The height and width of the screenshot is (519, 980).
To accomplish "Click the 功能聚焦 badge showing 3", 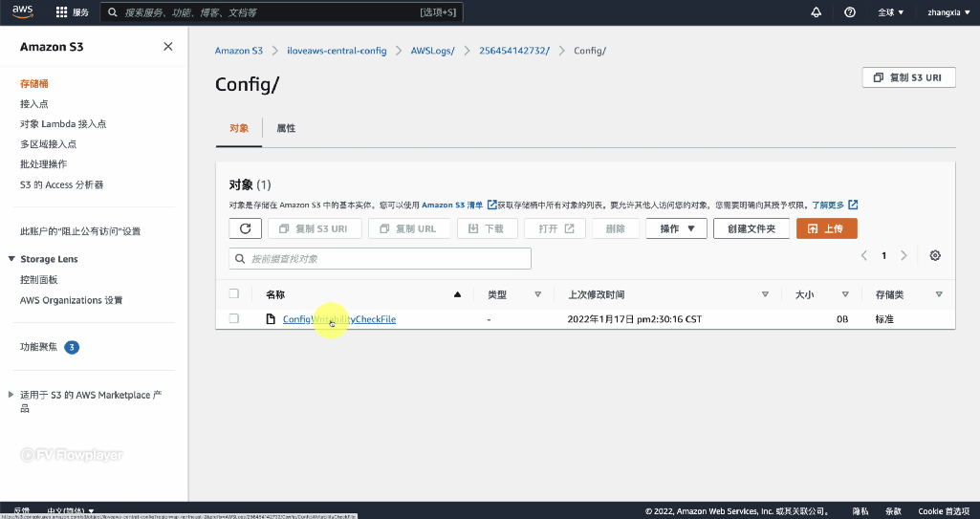I will click(72, 347).
